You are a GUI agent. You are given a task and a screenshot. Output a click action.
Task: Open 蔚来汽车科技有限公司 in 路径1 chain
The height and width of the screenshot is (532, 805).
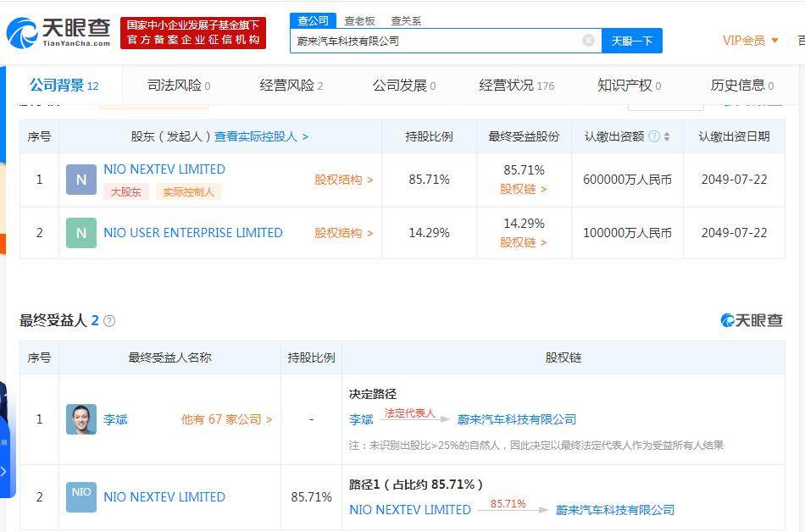pos(615,510)
